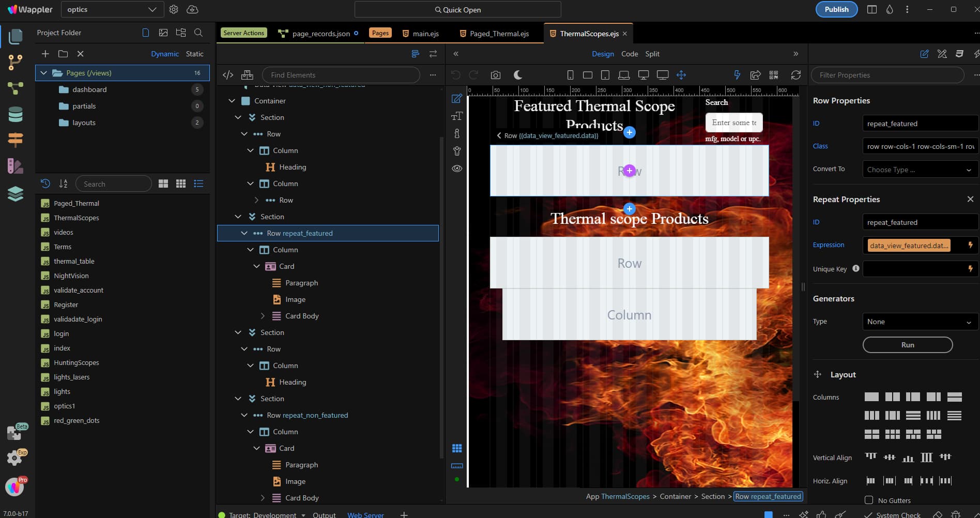Toggle dark mode with the moon icon
This screenshot has width=980, height=518.
coord(517,75)
